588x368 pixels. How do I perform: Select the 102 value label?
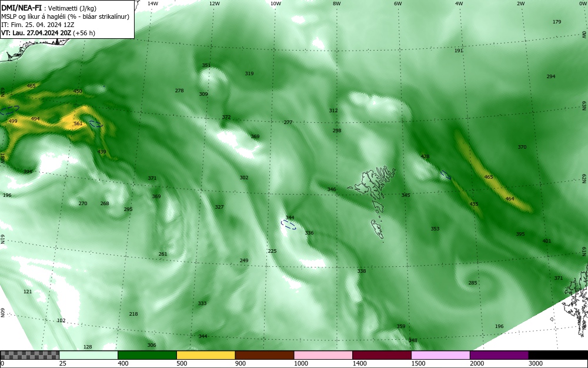tap(61, 320)
